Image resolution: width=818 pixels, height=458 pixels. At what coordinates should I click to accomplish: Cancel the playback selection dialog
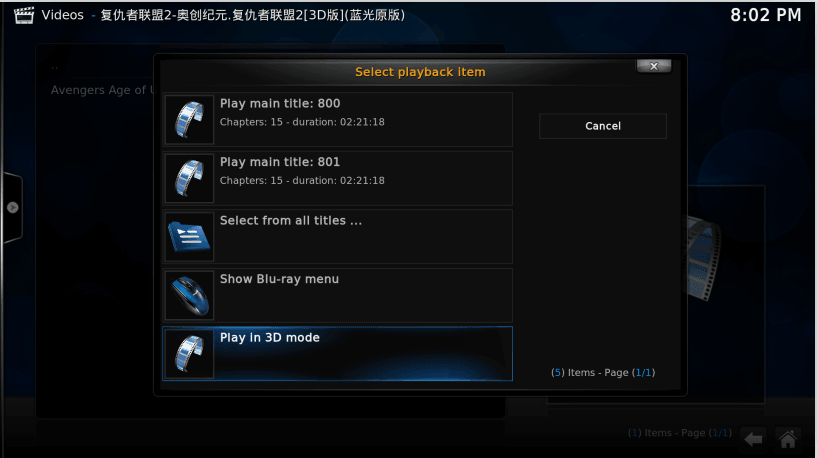point(603,126)
